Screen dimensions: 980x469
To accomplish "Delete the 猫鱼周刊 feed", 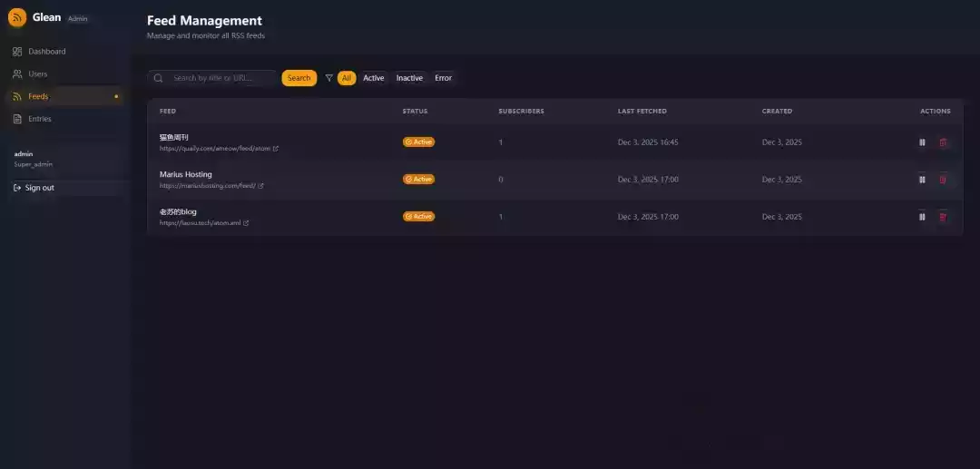I will click(x=943, y=142).
